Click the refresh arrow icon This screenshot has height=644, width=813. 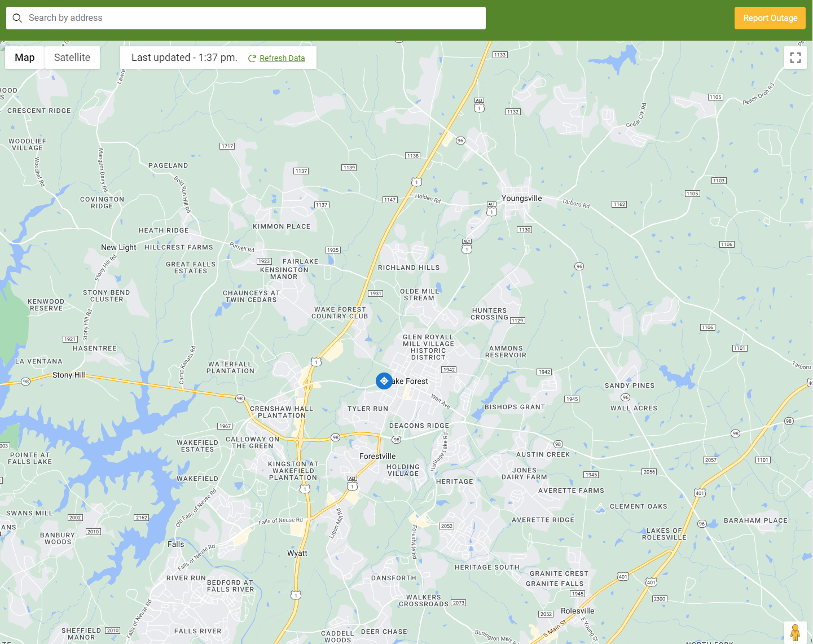(x=252, y=58)
